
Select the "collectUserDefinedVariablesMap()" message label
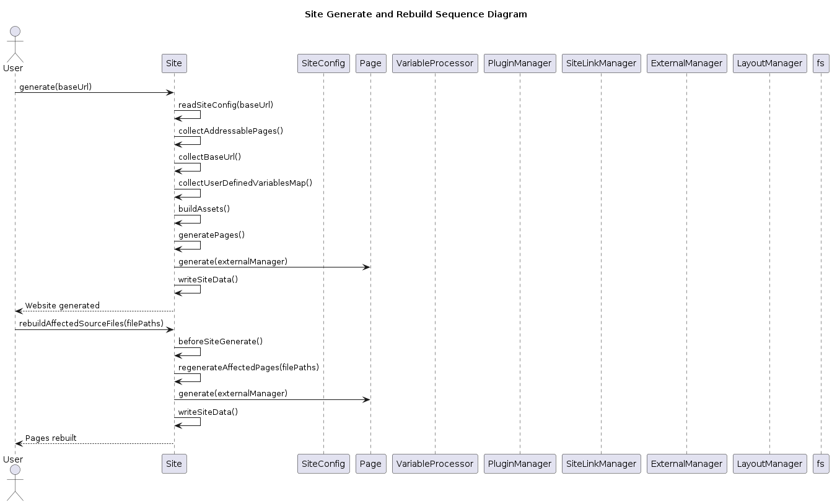click(x=245, y=183)
